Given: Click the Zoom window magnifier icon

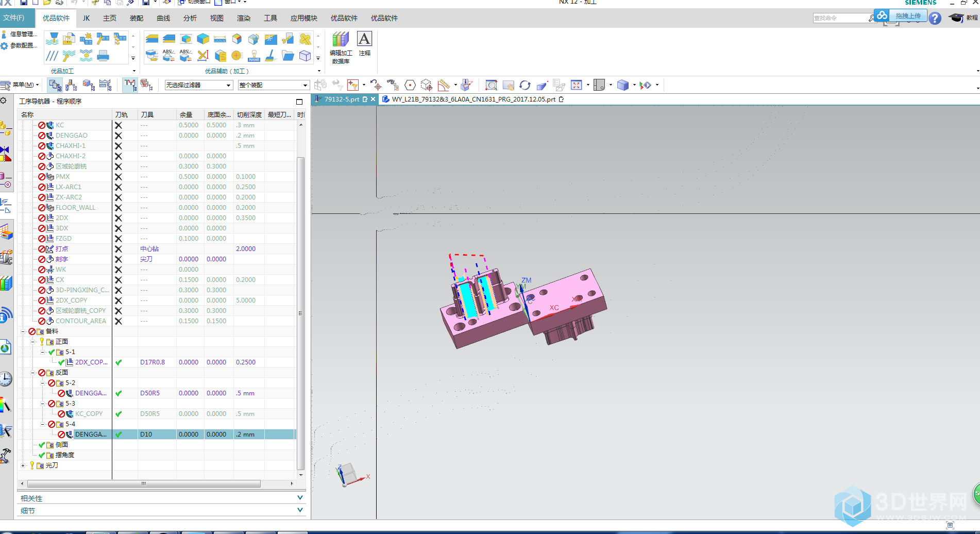Looking at the screenshot, I should (491, 85).
